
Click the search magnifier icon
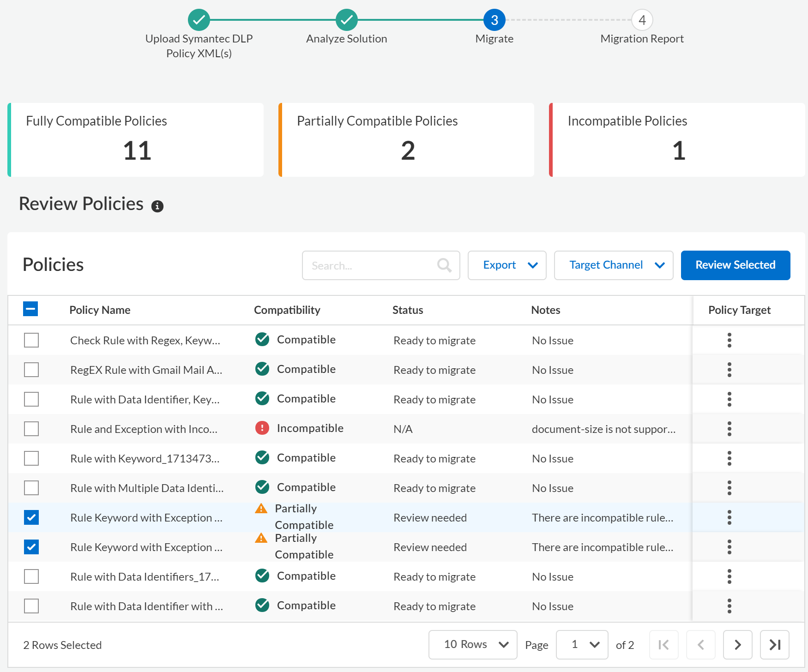[x=444, y=265]
